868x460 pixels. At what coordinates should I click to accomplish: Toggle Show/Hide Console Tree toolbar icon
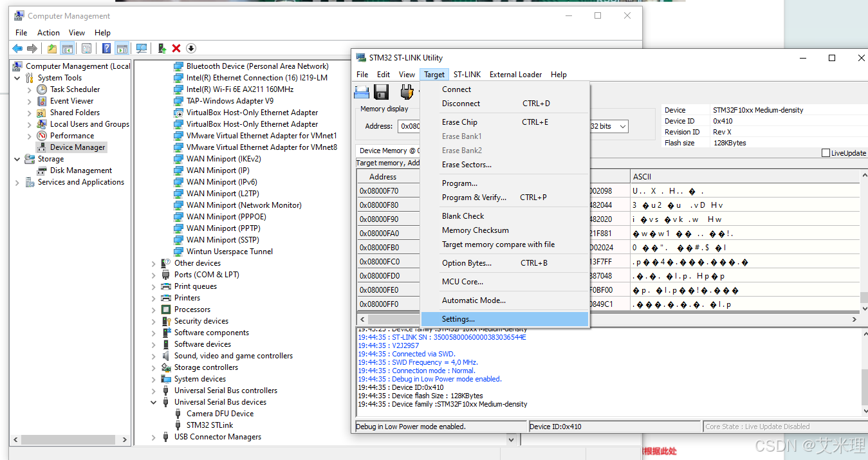coord(67,48)
